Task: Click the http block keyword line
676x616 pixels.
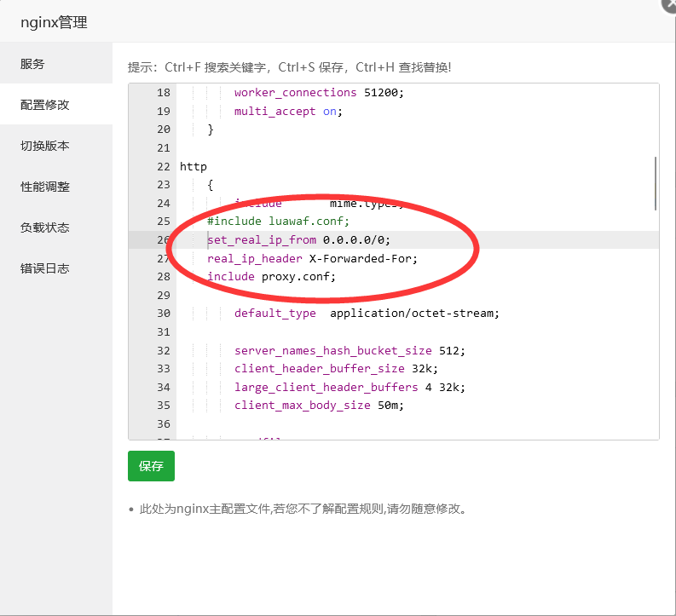Action: [x=194, y=167]
